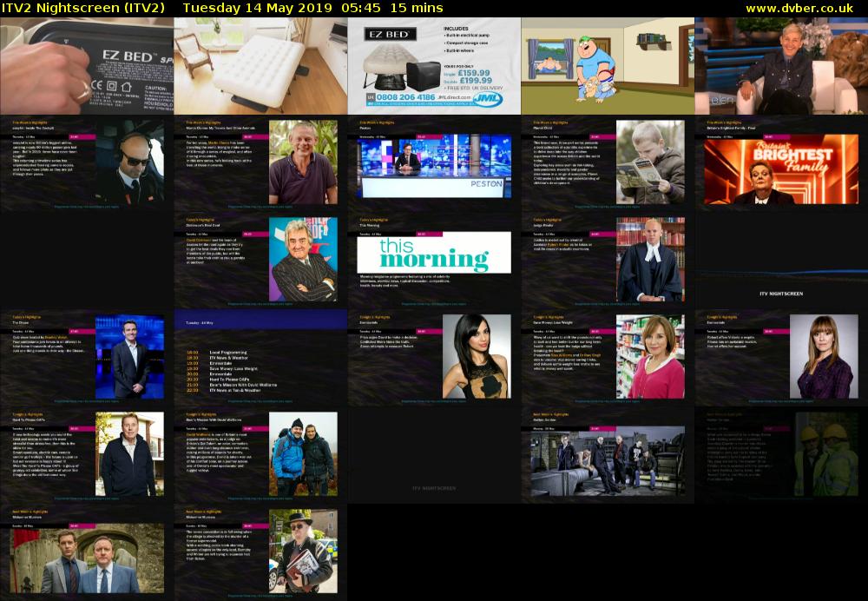Open Save Money Lose Weight thumbnail
The width and height of the screenshot is (868, 601).
point(608,358)
